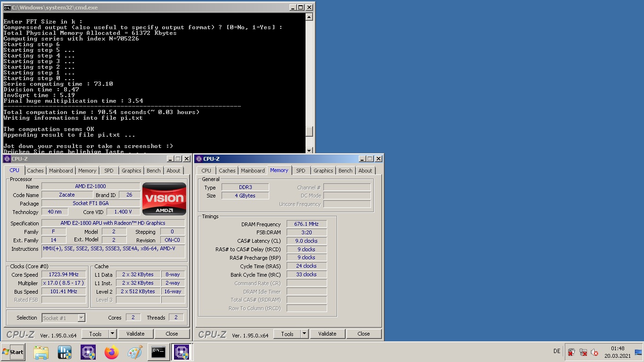The height and width of the screenshot is (362, 644).
Task: Open Paint from the taskbar palette icon
Action: (135, 352)
